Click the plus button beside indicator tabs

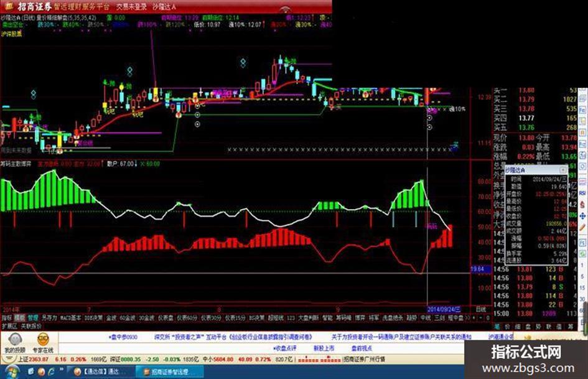474,318
